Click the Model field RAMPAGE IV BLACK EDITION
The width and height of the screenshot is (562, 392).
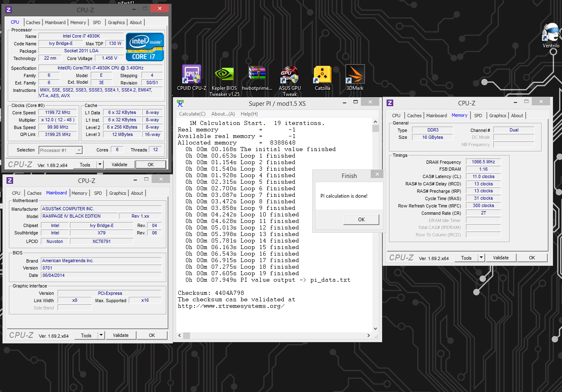click(80, 216)
